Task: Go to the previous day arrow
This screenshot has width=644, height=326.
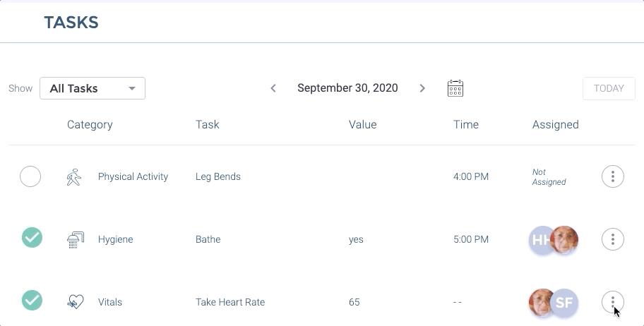Action: point(273,88)
